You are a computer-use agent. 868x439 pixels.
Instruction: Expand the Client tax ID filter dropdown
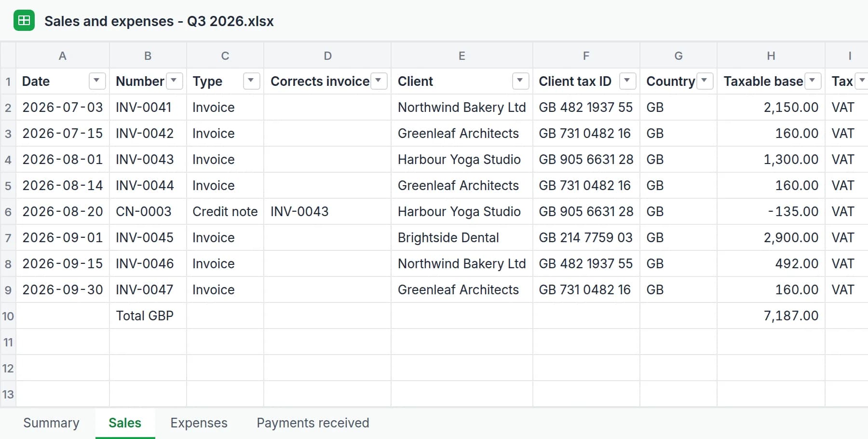click(627, 81)
